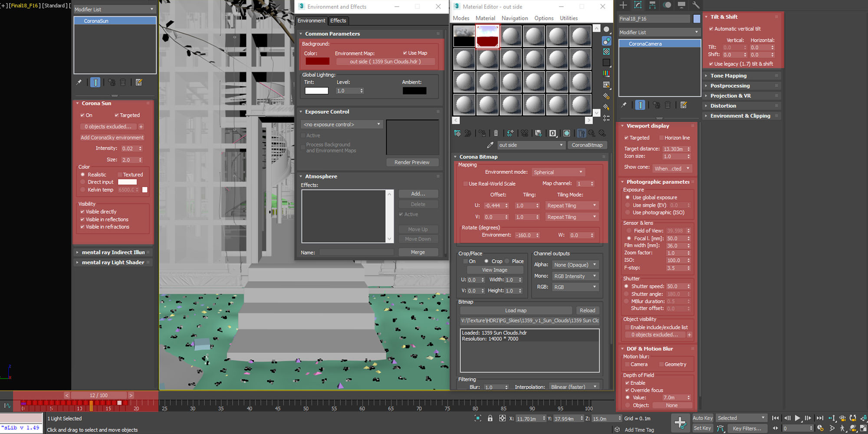The image size is (868, 434).
Task: Toggle Backlight icon in Material Editor
Action: click(606, 41)
